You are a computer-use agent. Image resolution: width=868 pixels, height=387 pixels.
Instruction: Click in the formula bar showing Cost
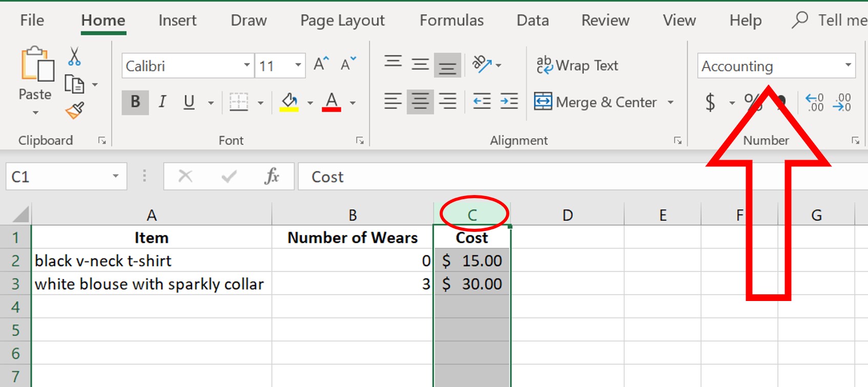point(583,177)
